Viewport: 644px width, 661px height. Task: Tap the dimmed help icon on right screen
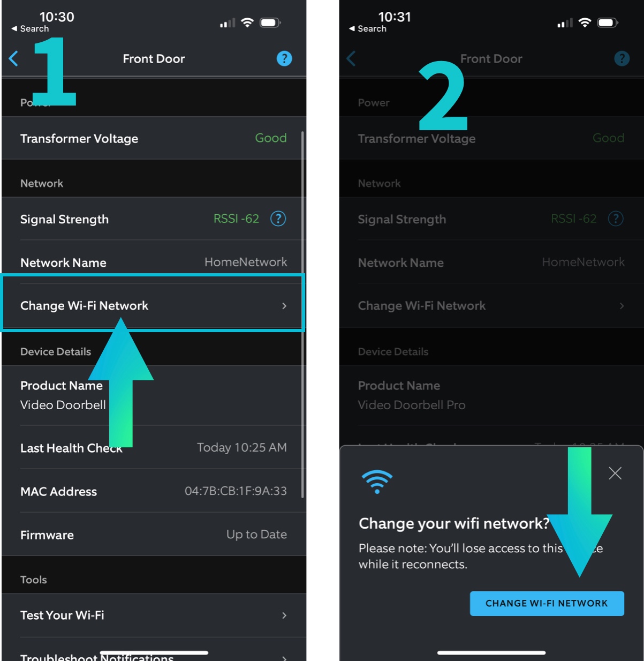[622, 58]
